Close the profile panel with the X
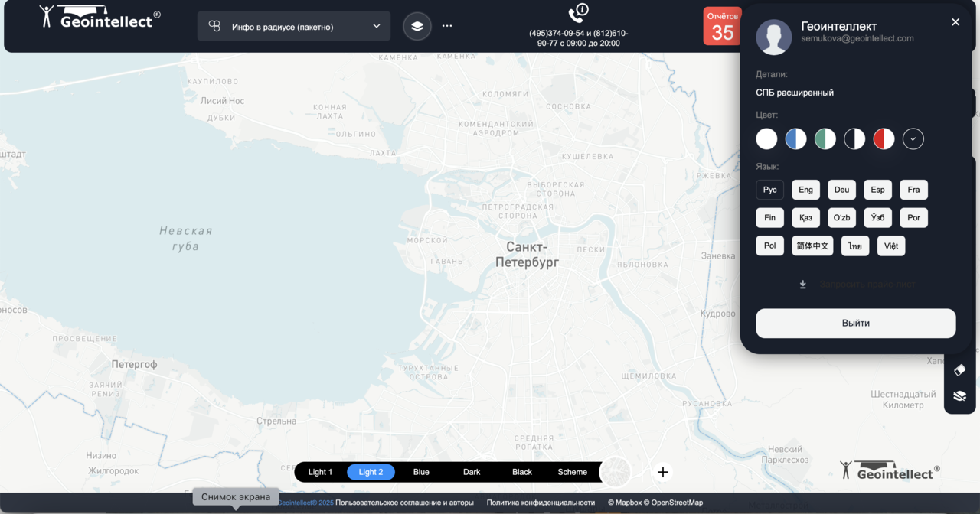Screen dimensions: 980x514 (x=955, y=22)
